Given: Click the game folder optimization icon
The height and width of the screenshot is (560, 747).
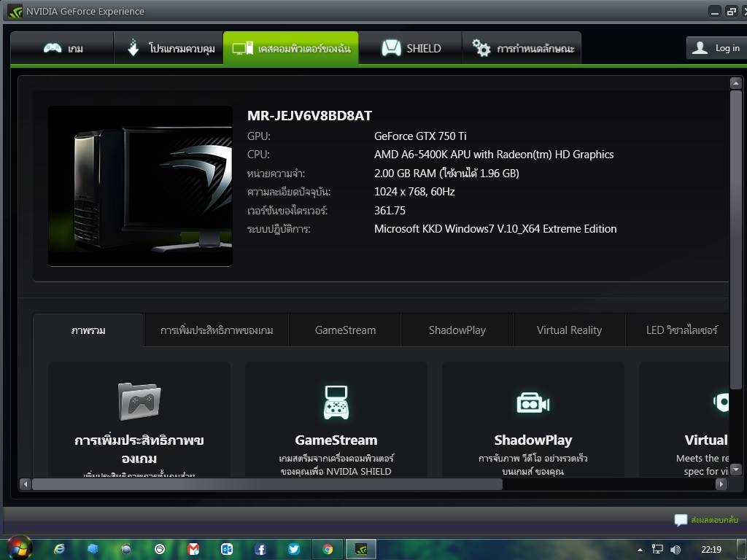Looking at the screenshot, I should click(x=139, y=402).
